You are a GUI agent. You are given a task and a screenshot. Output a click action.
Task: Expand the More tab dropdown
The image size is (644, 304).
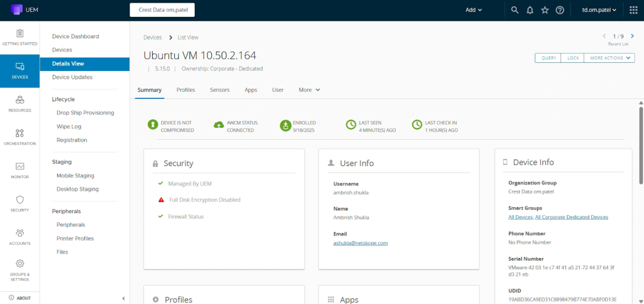pos(309,89)
